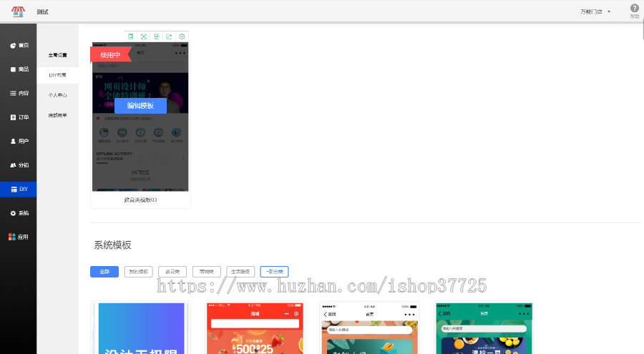The width and height of the screenshot is (644, 354).
Task: Select the 商城类 category filter
Action: point(207,272)
